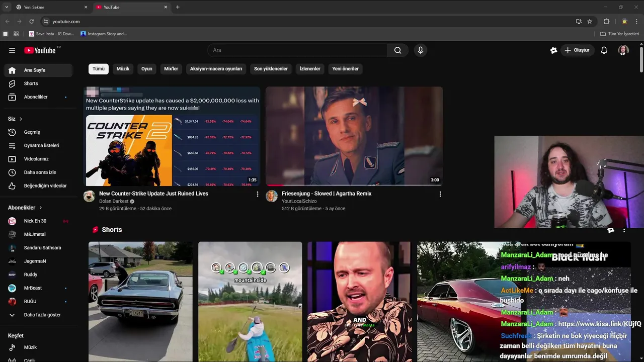The image size is (644, 362).
Task: Select Aksiyon-macera oyunları chip
Action: coord(216,69)
